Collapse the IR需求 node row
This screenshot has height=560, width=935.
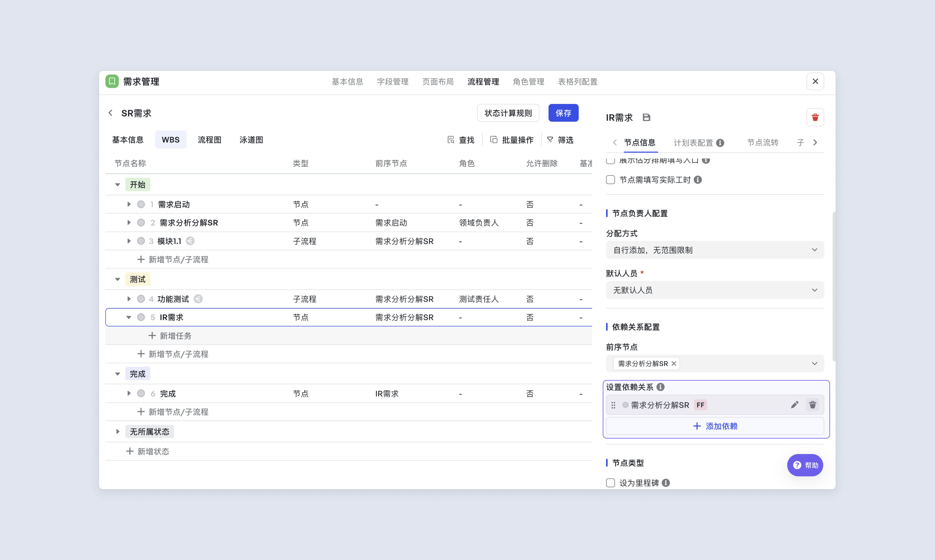click(x=129, y=317)
